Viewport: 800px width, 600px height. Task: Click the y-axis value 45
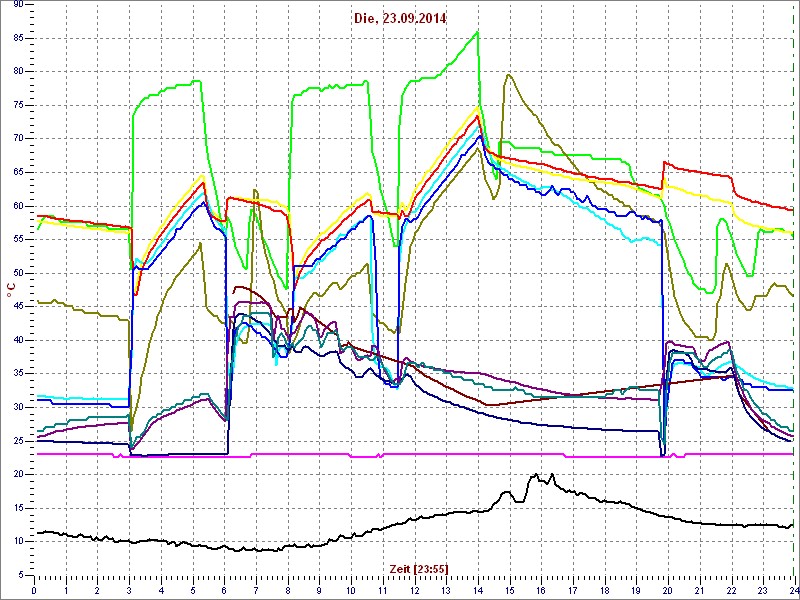pyautogui.click(x=17, y=307)
